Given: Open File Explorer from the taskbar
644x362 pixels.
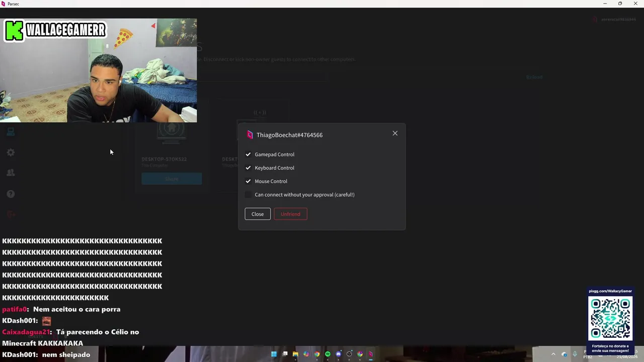Looking at the screenshot, I should pyautogui.click(x=295, y=354).
